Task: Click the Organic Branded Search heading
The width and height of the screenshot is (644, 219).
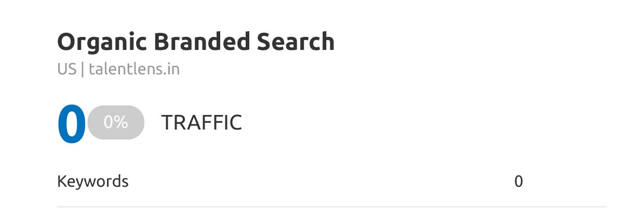Action: pos(195,42)
